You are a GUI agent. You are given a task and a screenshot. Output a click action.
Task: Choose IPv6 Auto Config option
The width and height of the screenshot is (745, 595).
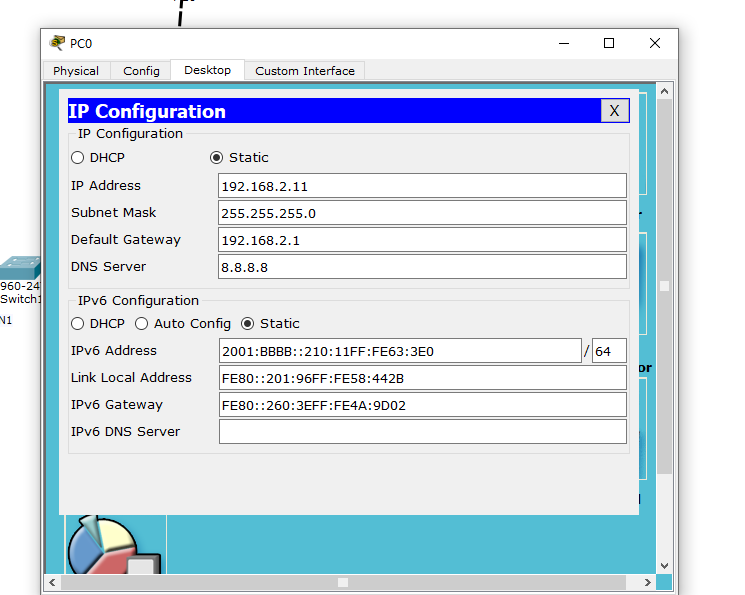[142, 324]
